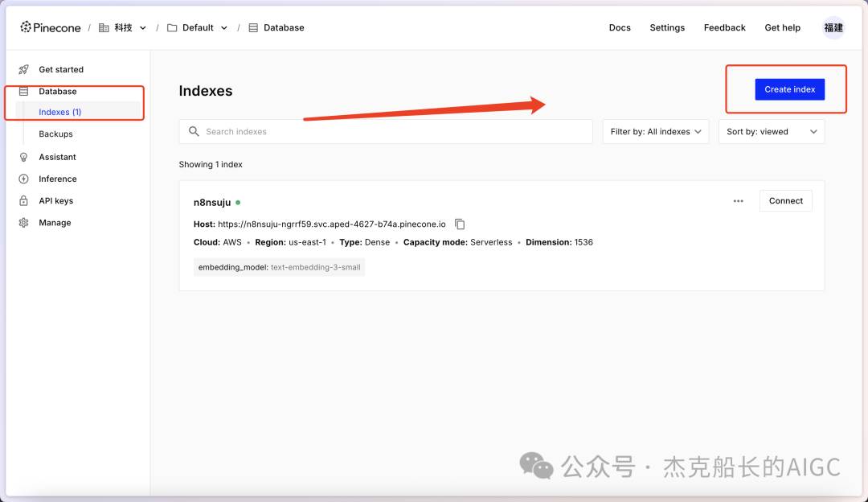
Task: Open the user avatar 福建
Action: click(833, 27)
